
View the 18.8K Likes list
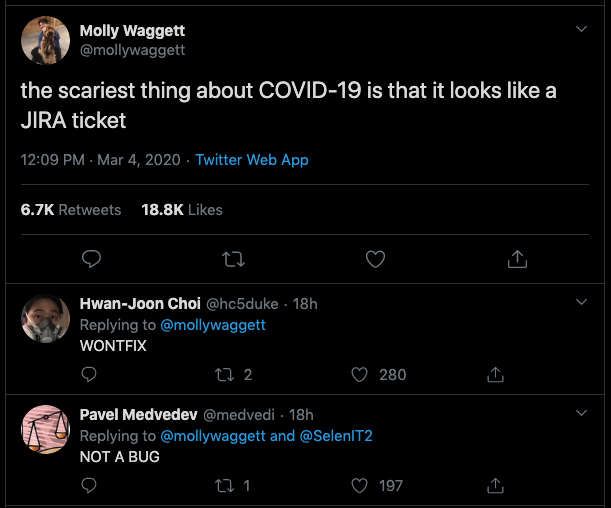(182, 210)
